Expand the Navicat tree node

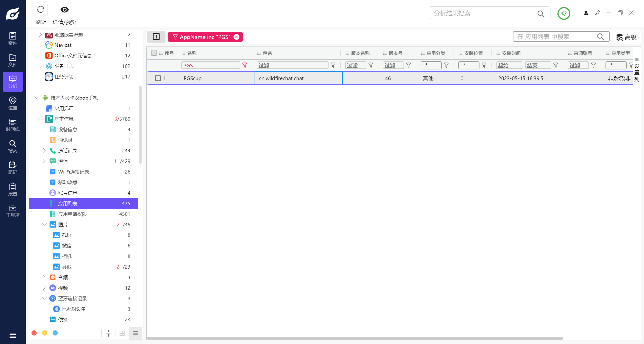point(41,45)
